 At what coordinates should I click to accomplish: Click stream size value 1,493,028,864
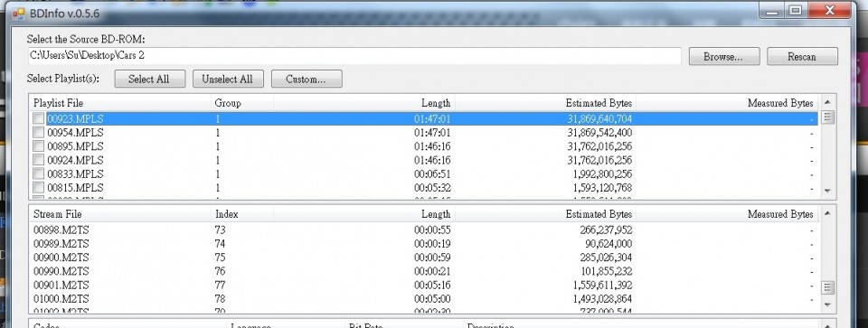pyautogui.click(x=603, y=299)
